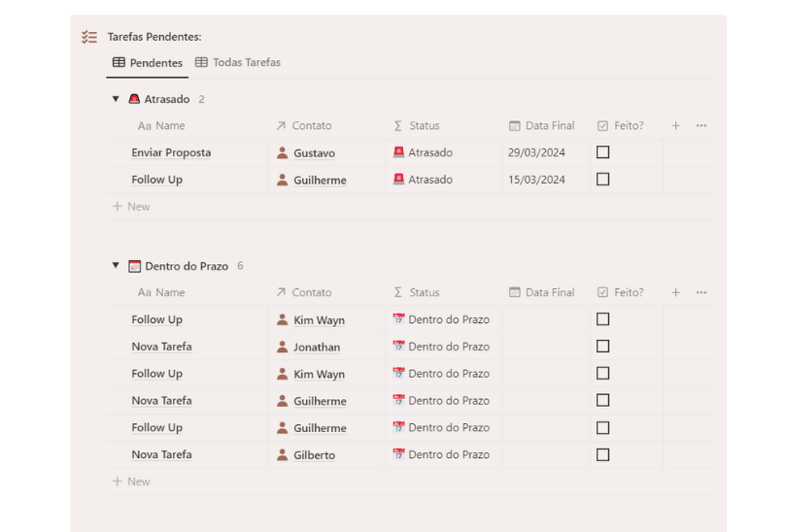
Task: Open three-dot menu in Dentro do Prazo header
Action: click(701, 292)
